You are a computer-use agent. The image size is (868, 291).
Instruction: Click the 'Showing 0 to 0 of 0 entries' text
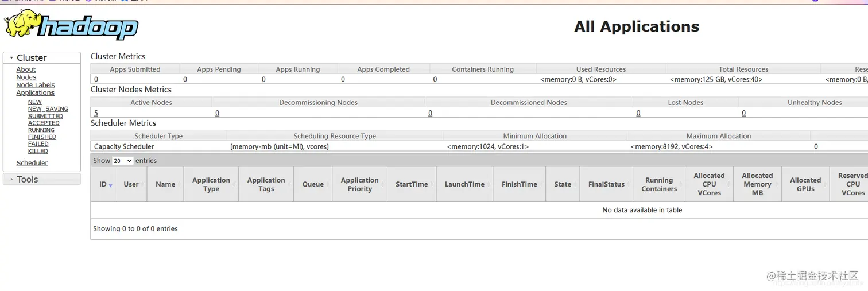click(135, 228)
